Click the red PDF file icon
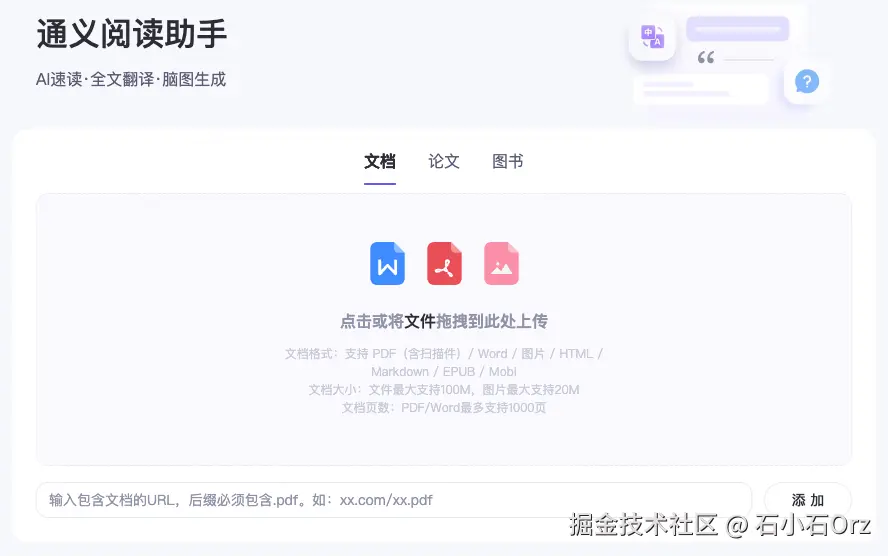The width and height of the screenshot is (888, 556). click(445, 264)
